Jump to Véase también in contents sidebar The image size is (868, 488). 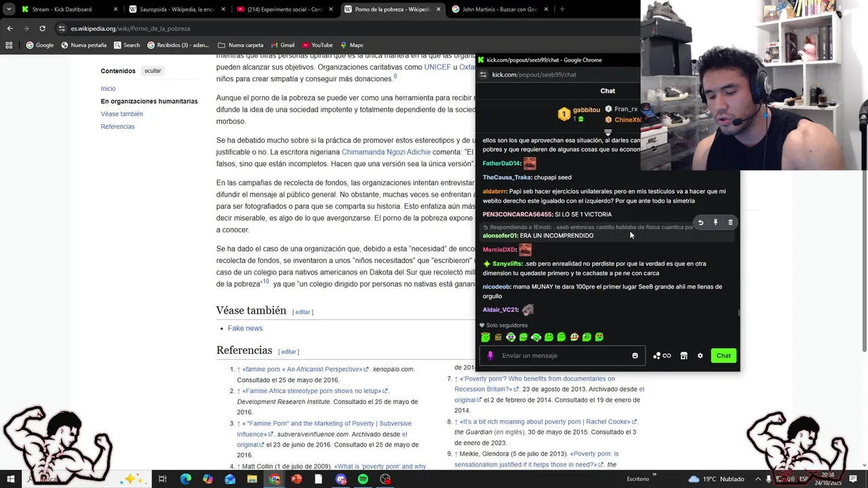121,114
